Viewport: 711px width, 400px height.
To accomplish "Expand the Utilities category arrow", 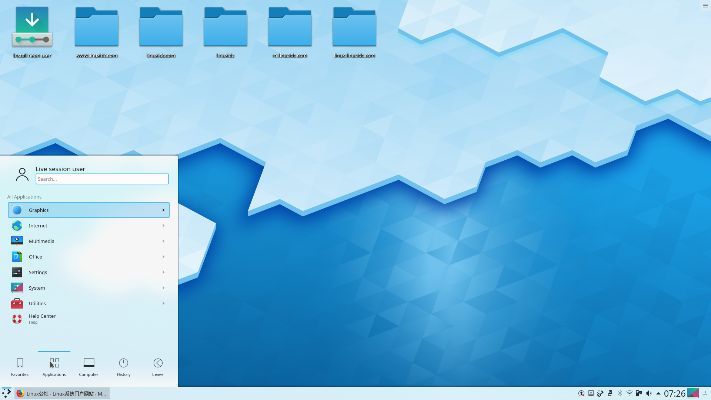I will 163,303.
